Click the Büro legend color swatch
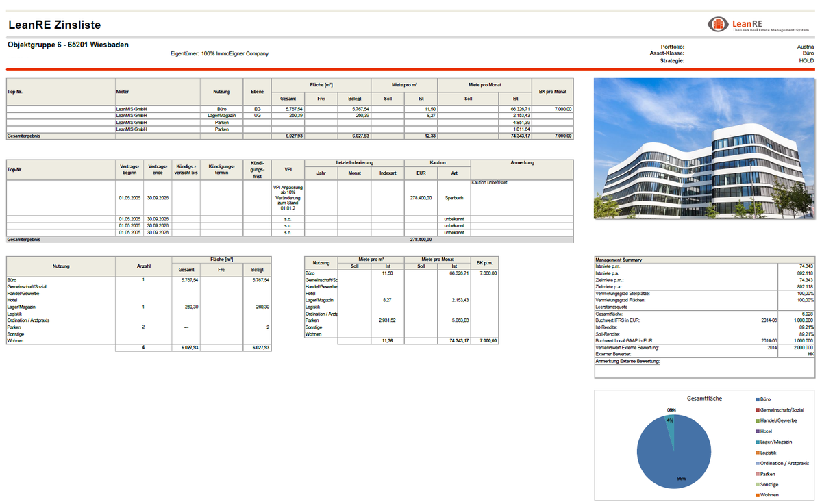822x504 pixels. [x=756, y=399]
